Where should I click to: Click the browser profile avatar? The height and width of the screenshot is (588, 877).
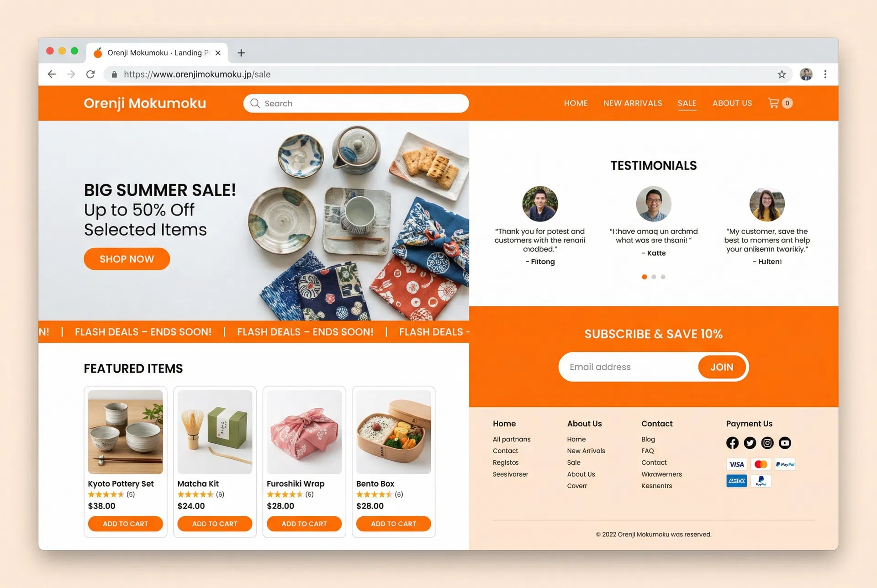click(x=806, y=74)
